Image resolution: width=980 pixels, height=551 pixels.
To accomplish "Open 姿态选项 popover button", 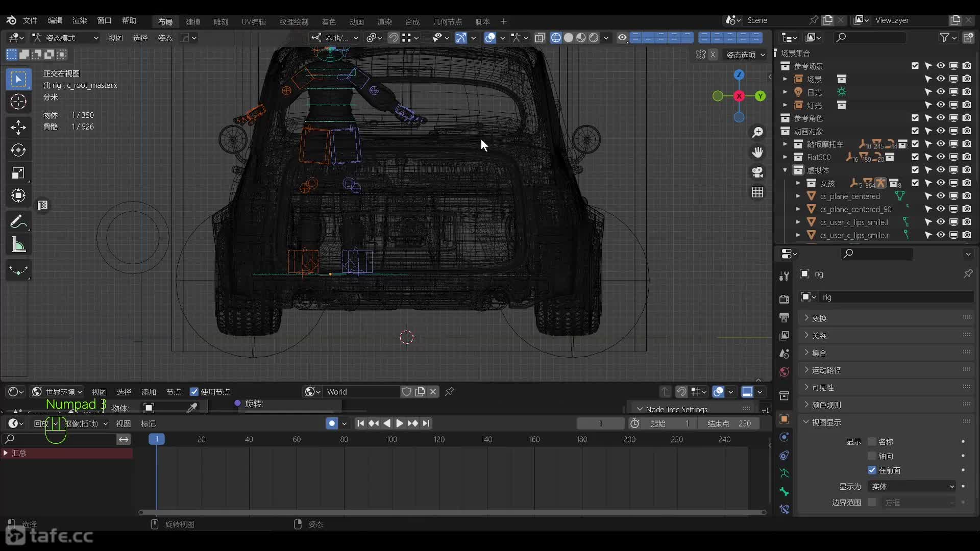I will [x=746, y=55].
